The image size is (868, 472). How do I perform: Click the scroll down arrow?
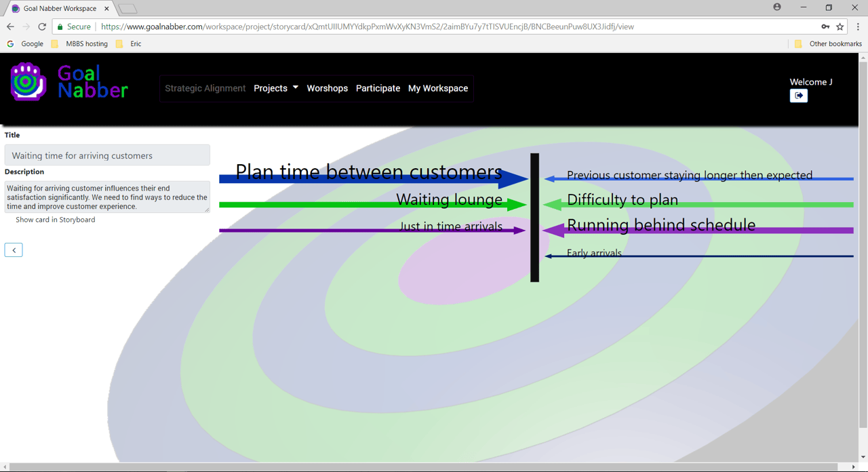(863, 457)
